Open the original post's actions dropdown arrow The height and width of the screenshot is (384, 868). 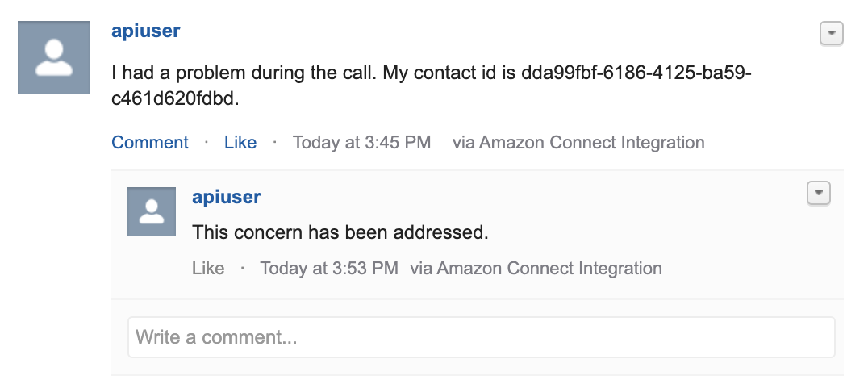tap(831, 33)
